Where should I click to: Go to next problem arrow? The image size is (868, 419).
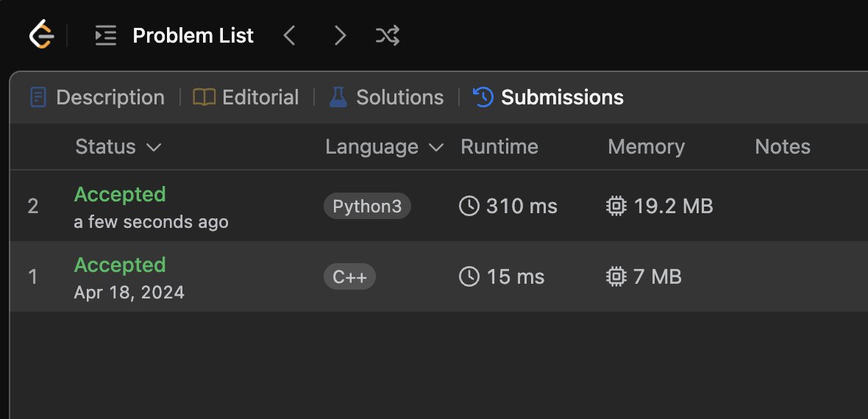click(340, 35)
